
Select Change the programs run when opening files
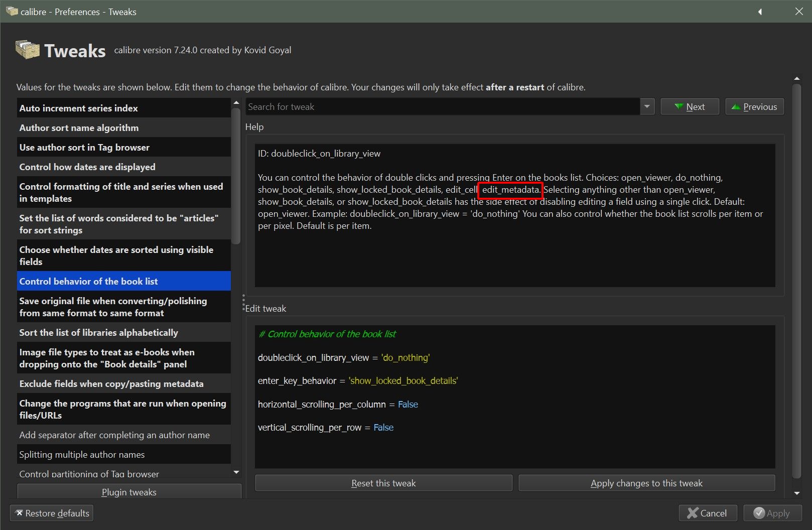click(x=124, y=409)
